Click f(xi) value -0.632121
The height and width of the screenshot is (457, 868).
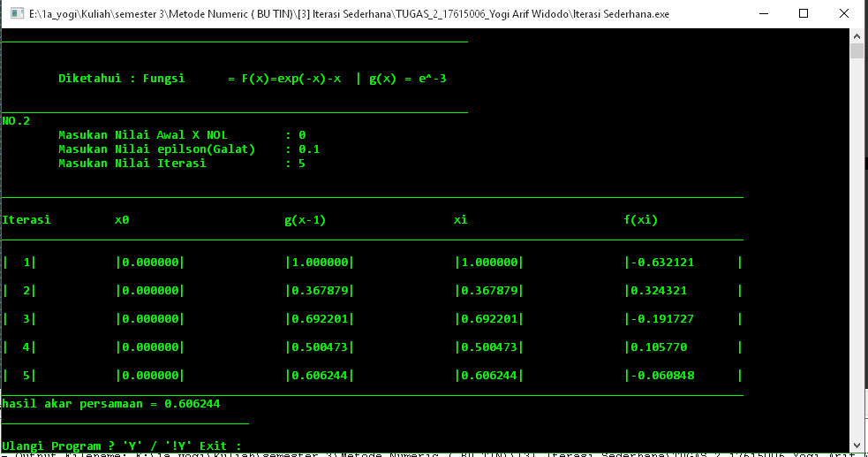pos(662,263)
